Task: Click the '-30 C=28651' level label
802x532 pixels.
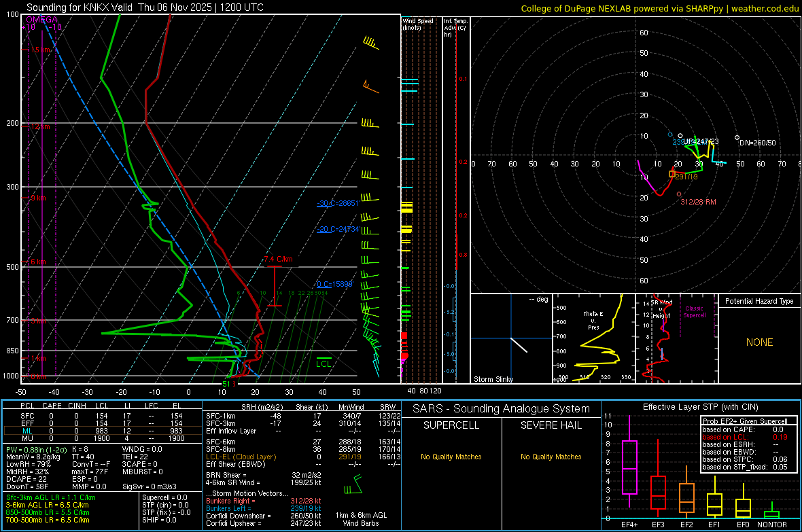Action: (x=338, y=203)
